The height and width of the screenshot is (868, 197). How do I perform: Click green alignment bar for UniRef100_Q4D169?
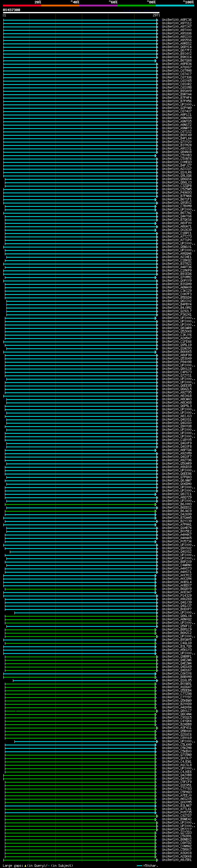point(81,667)
